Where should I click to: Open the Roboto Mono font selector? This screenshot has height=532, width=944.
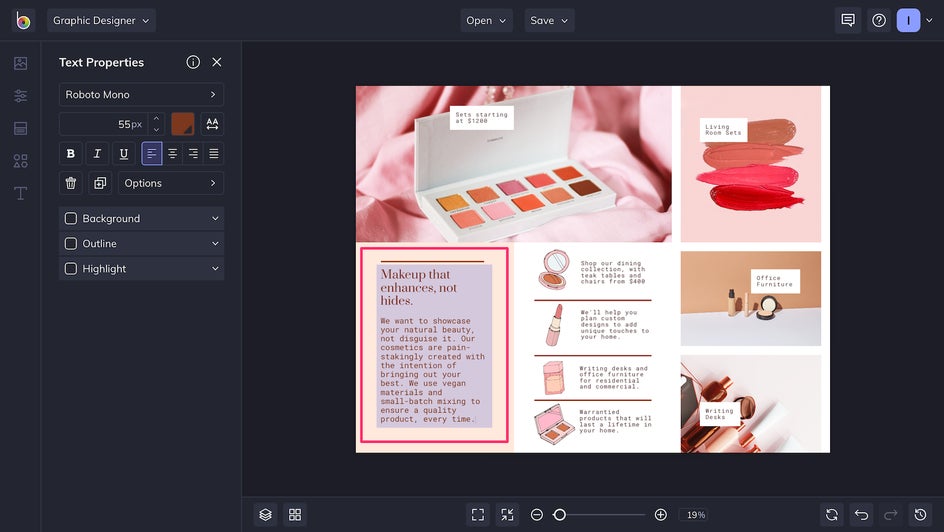click(x=141, y=95)
